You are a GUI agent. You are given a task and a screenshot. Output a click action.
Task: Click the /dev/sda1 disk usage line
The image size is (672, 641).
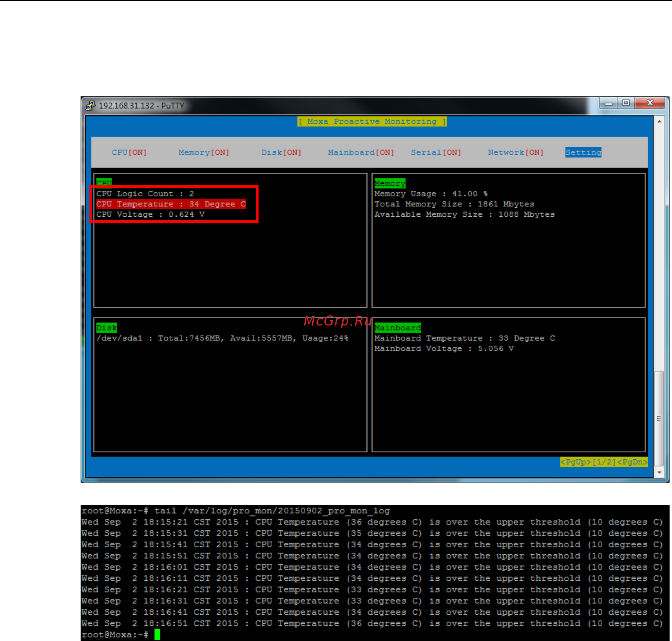(x=222, y=338)
